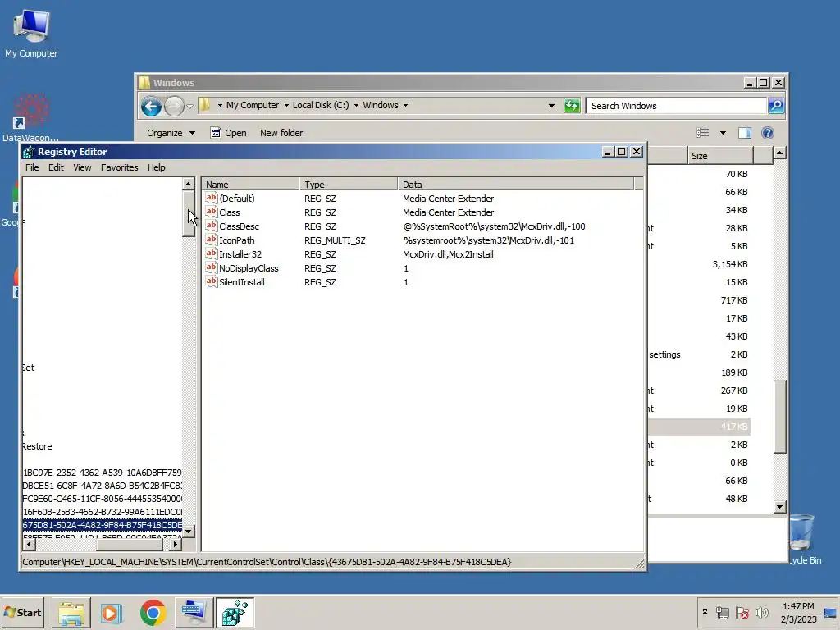Expand the My Computer breadcrumb arrow

tap(286, 105)
